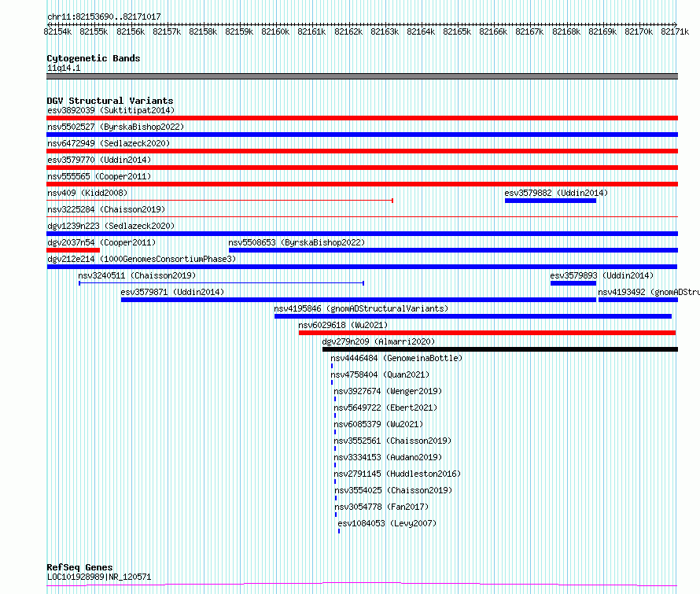Click the 82163k ruler tick label
This screenshot has height=594, width=700.
coord(385,32)
